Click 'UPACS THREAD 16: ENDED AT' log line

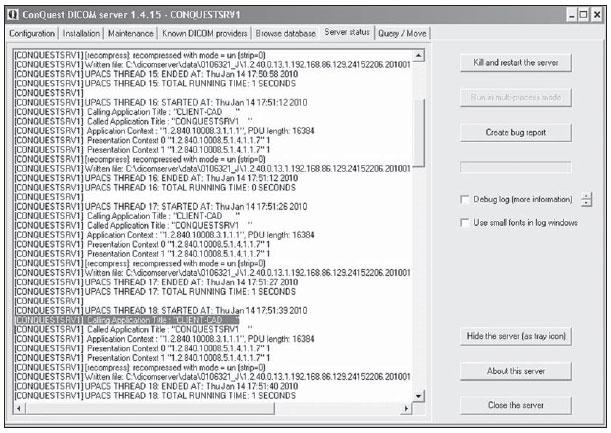point(156,178)
